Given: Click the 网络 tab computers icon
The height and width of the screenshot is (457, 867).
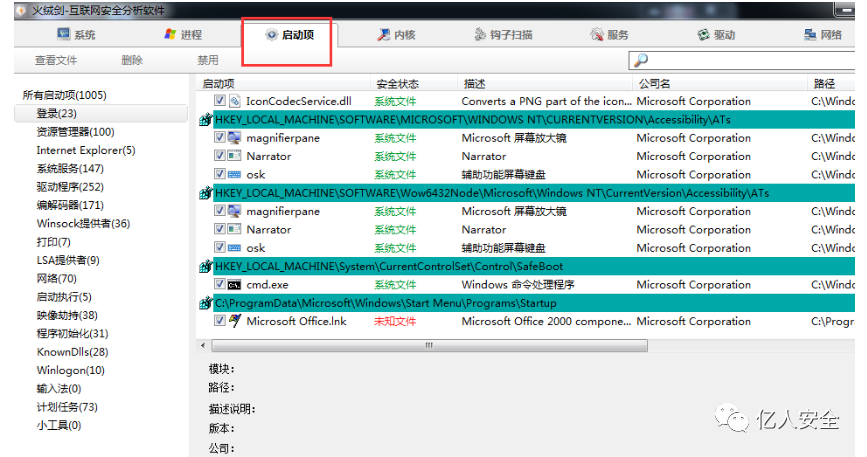Looking at the screenshot, I should 810,35.
